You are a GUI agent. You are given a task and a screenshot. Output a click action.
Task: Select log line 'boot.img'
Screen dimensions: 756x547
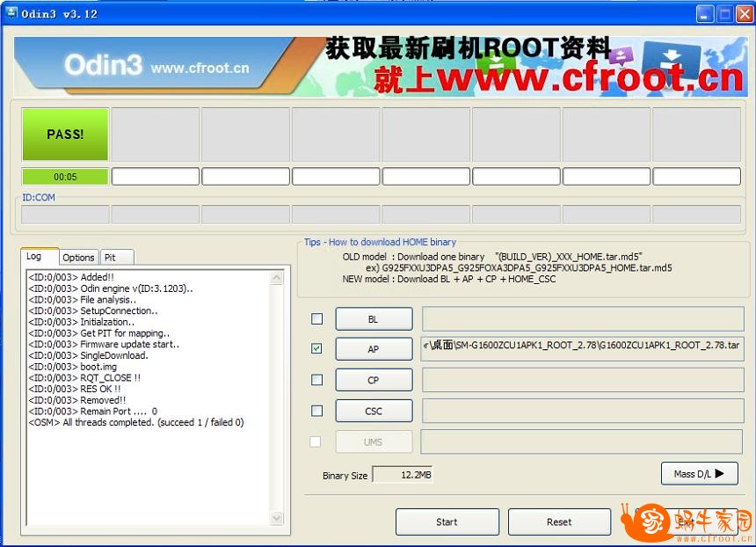point(72,367)
